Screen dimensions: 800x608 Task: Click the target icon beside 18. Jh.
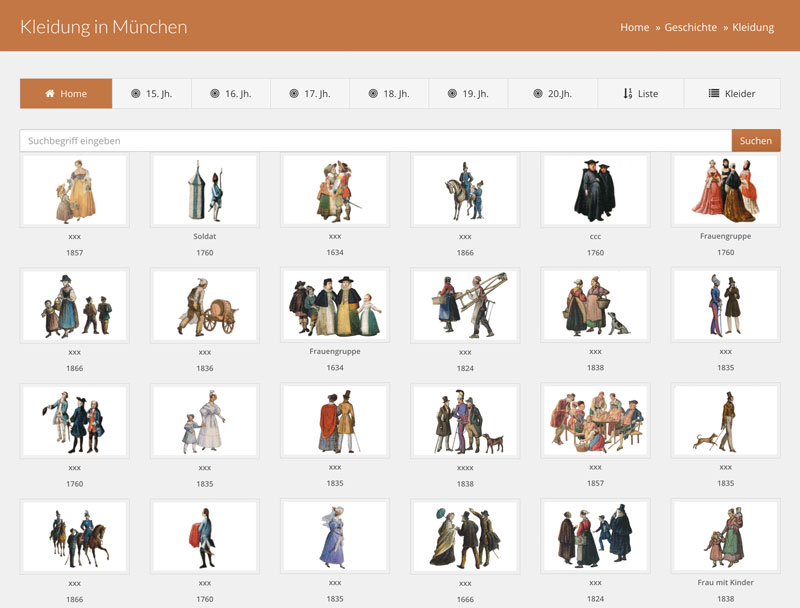(373, 94)
